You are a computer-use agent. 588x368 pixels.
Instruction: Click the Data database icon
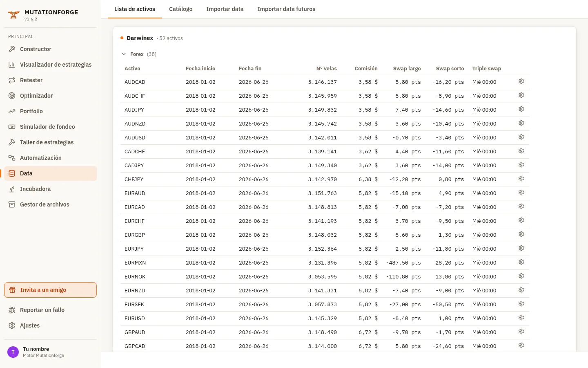tap(12, 173)
